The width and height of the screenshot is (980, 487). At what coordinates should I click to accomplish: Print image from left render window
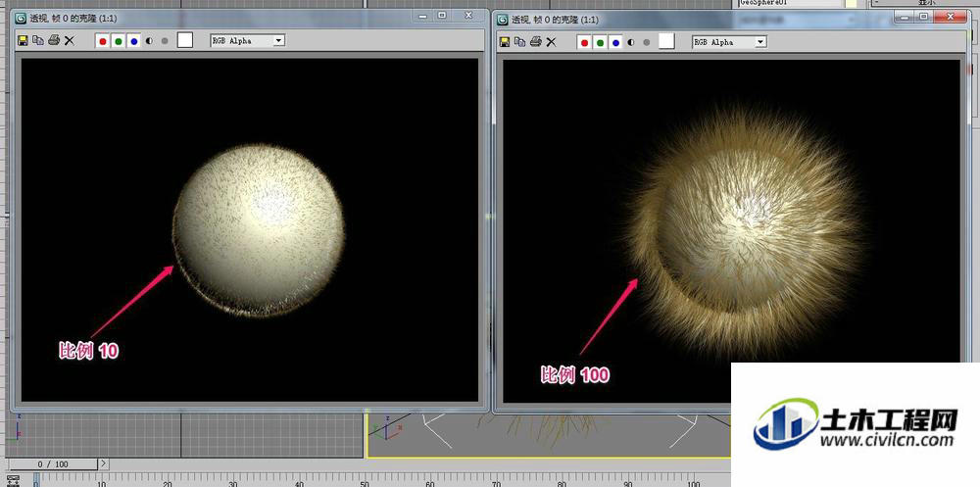[x=54, y=40]
